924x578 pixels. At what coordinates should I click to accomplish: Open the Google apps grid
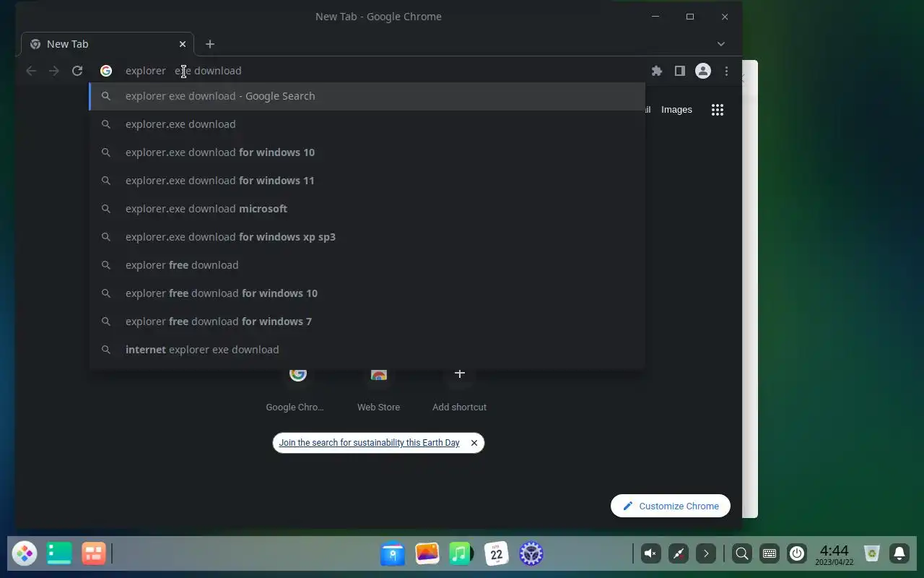coord(717,110)
